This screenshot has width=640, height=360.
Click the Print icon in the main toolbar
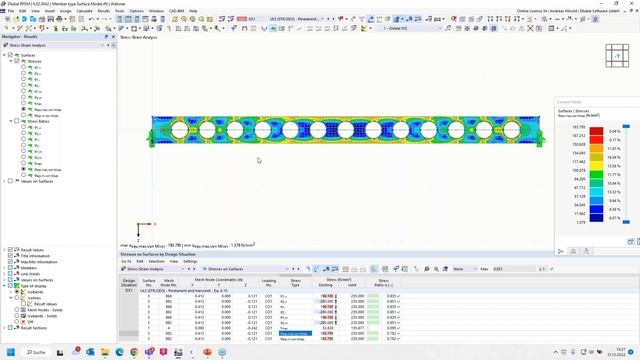59,19
